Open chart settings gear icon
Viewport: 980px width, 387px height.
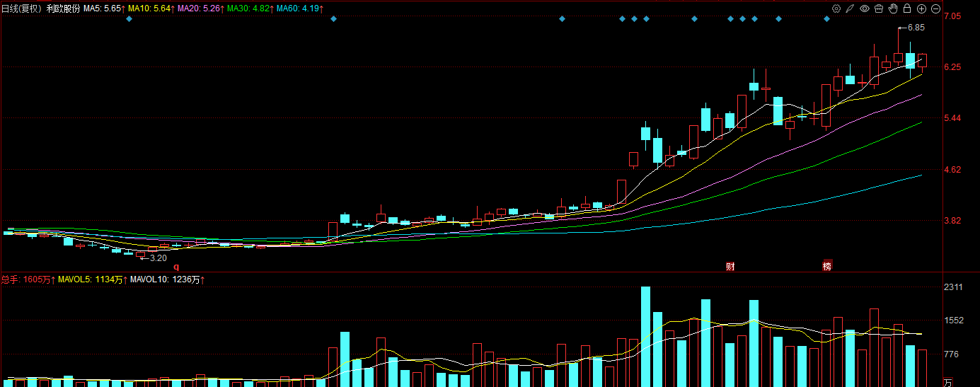click(x=836, y=8)
